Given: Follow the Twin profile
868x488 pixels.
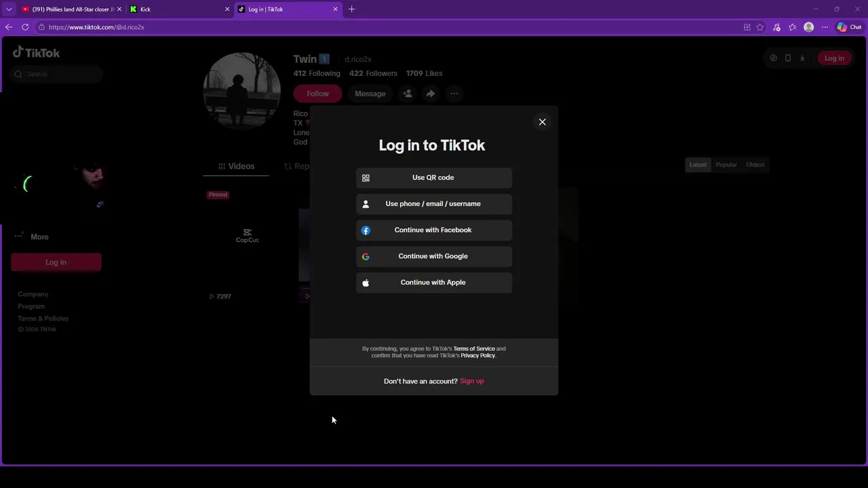Looking at the screenshot, I should tap(317, 94).
